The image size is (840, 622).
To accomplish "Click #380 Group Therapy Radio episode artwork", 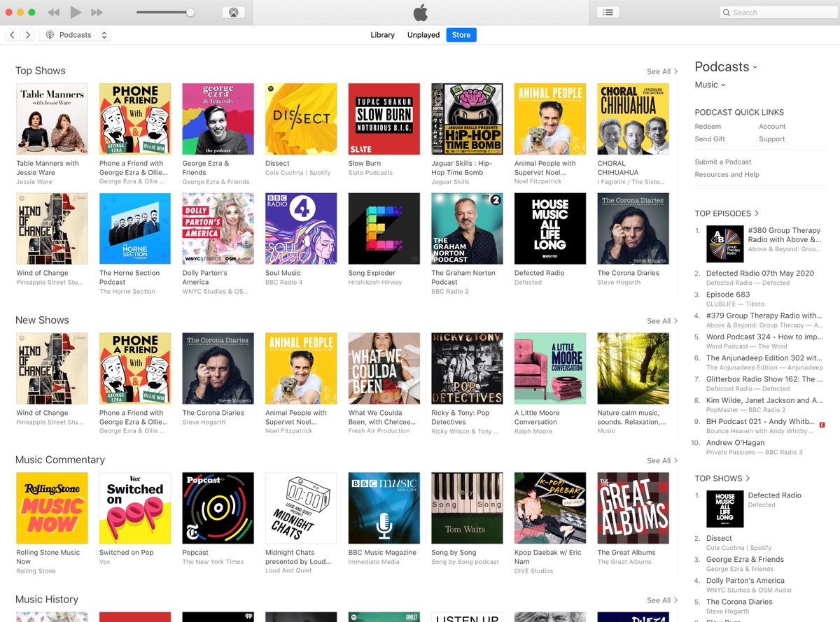I will [x=724, y=243].
